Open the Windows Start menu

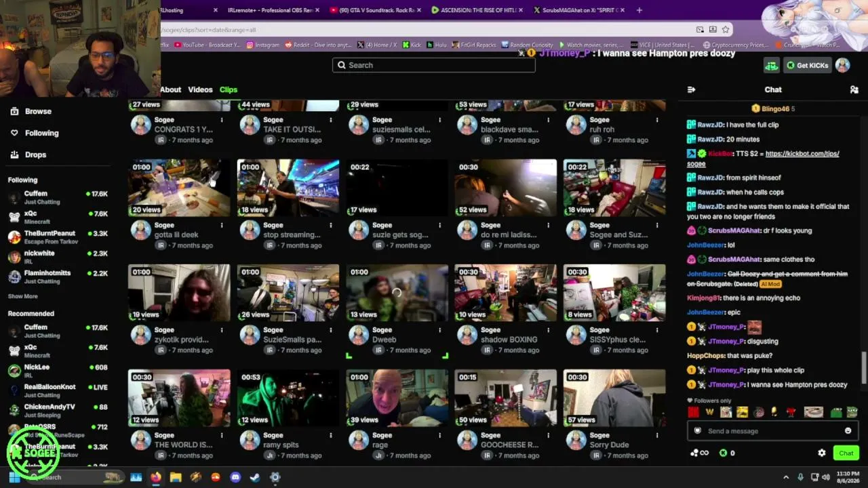click(x=14, y=477)
